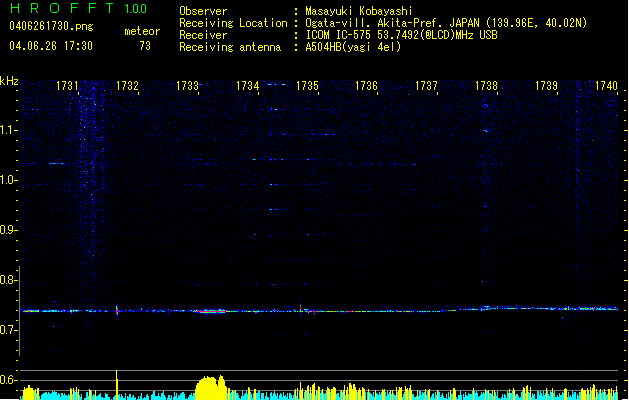629x400 pixels.
Task: Click the 1.0 kHz frequency axis label
Action: tap(8, 180)
